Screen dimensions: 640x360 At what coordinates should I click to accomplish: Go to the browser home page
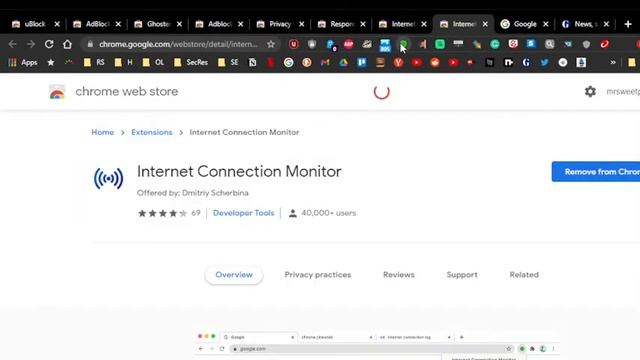point(67,44)
